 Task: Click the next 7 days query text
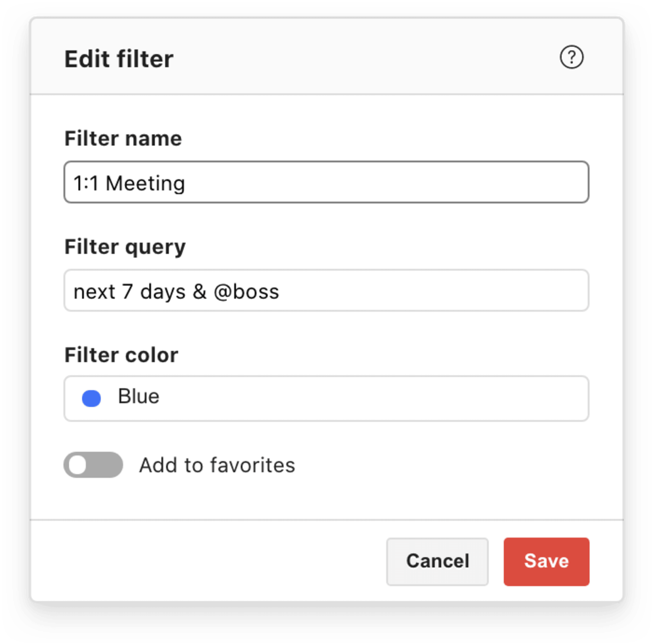coord(129,292)
